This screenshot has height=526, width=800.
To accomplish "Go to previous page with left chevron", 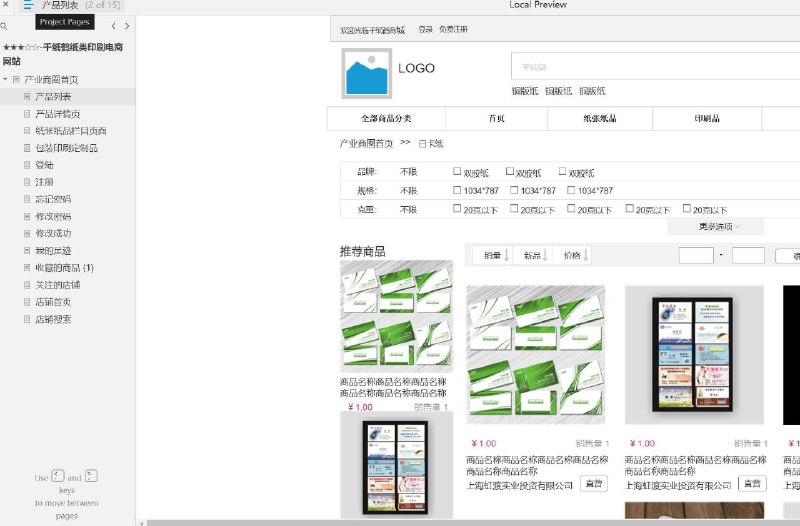I will (113, 26).
